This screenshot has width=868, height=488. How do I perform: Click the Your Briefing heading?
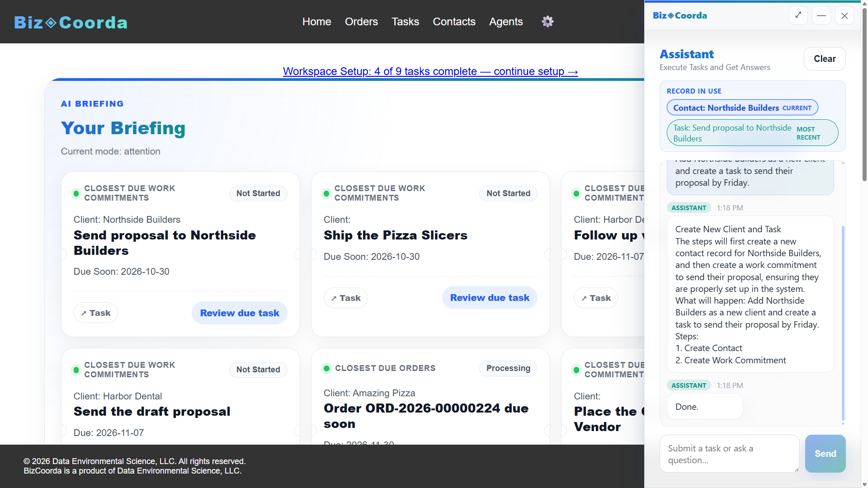[x=123, y=128]
